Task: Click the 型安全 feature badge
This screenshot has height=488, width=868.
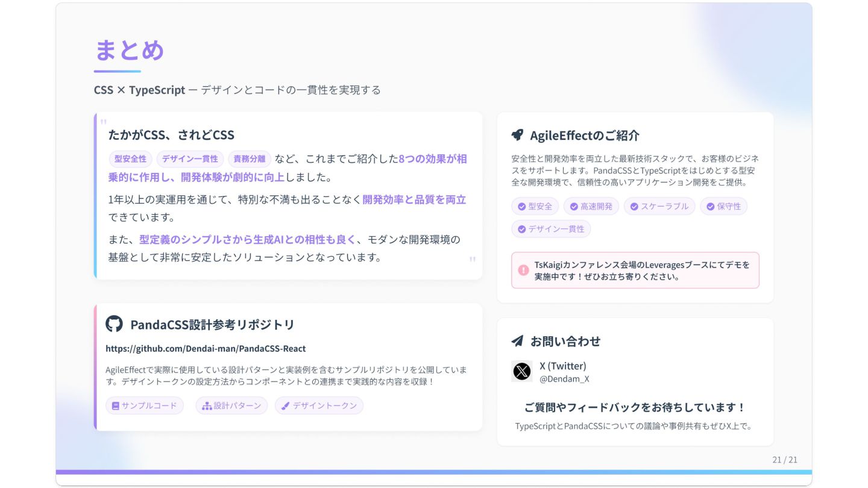Action: pyautogui.click(x=535, y=206)
